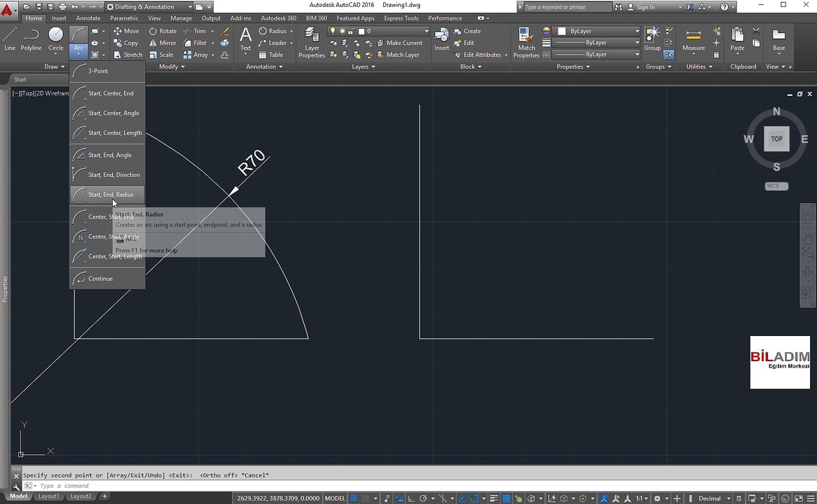Toggle Ortho mode in status bar
This screenshot has height=504, width=817.
[x=411, y=498]
